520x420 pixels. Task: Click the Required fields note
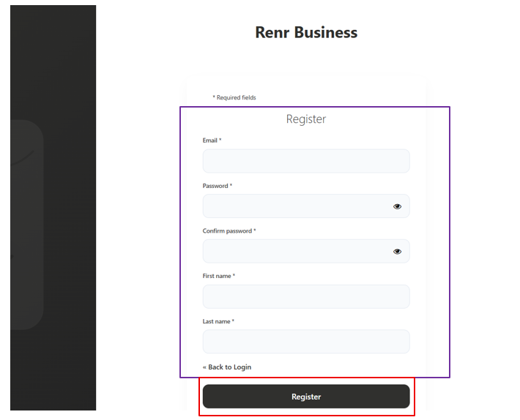coord(234,97)
